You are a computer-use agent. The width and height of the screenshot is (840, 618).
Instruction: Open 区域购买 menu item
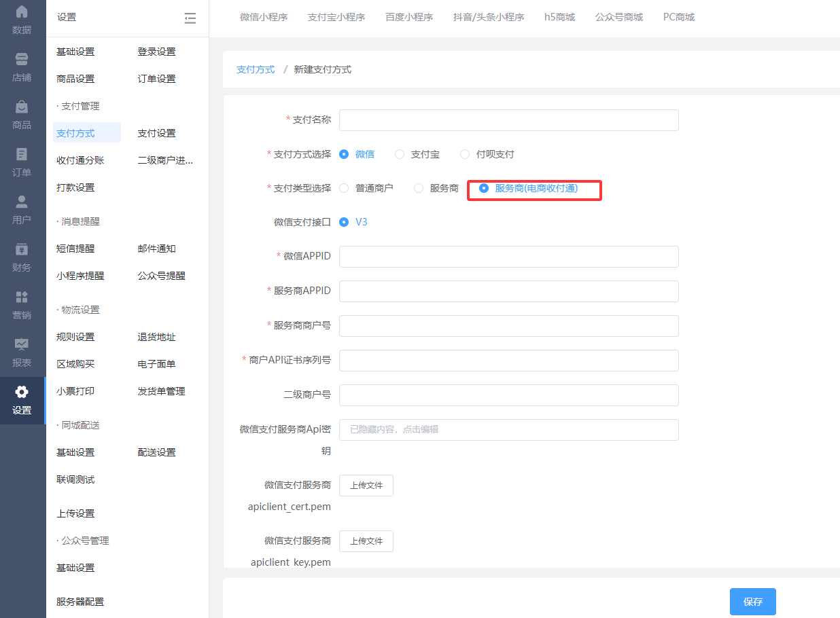coord(75,364)
